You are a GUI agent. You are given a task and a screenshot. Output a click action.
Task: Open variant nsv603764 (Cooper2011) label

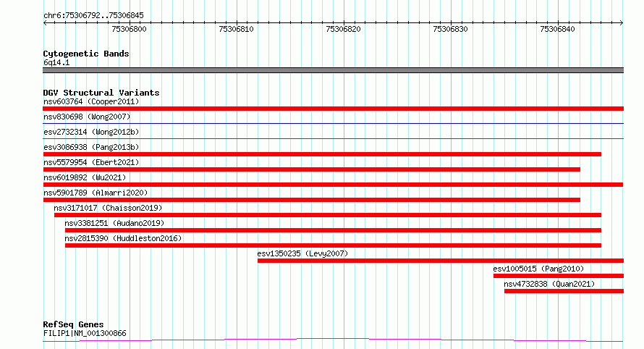(x=91, y=101)
